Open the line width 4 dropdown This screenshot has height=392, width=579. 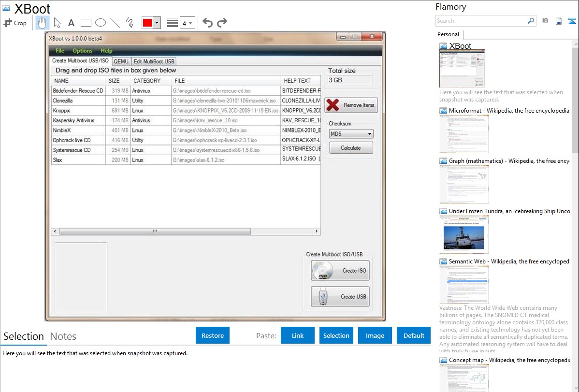187,23
